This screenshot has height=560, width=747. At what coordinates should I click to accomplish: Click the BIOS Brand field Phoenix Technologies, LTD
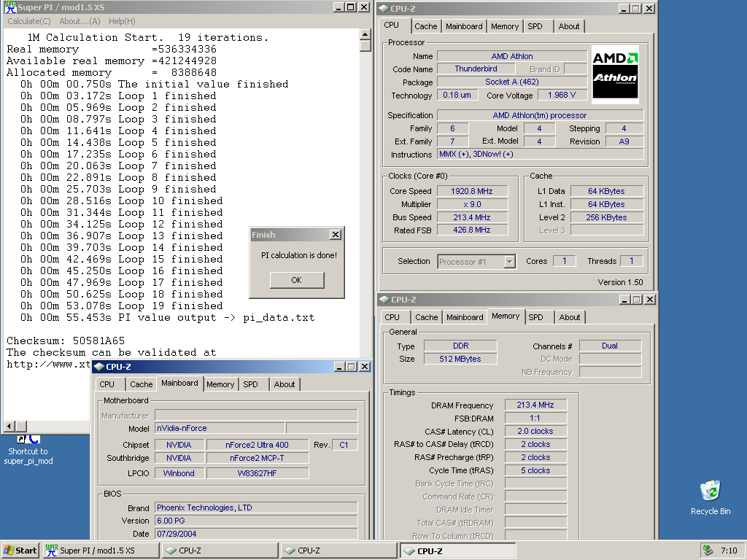(256, 507)
